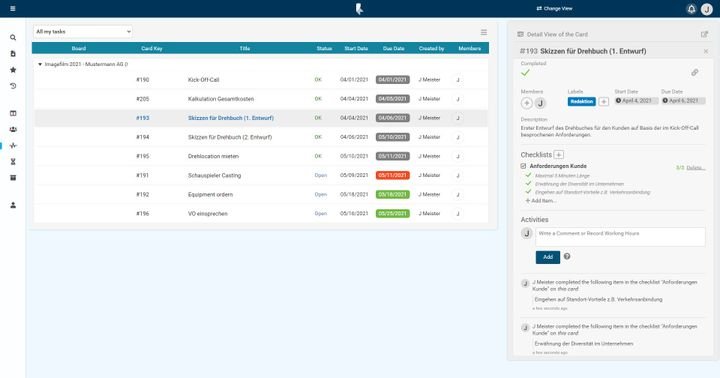Screen dimensions: 720x378
Task: Uncheck 'Erwähnung der Diversität' checklist item
Action: coord(529,183)
